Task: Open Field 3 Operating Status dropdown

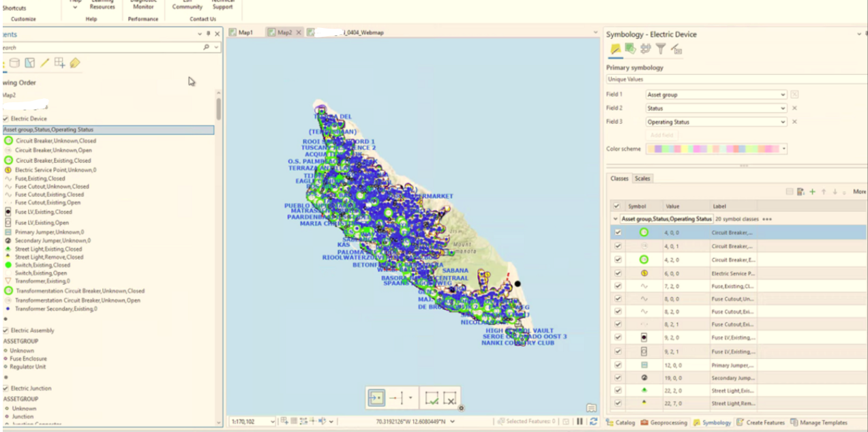Action: point(783,122)
